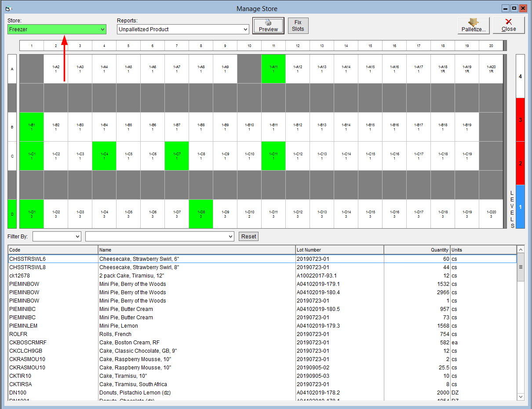Click slot 1-A18

pos(443,69)
